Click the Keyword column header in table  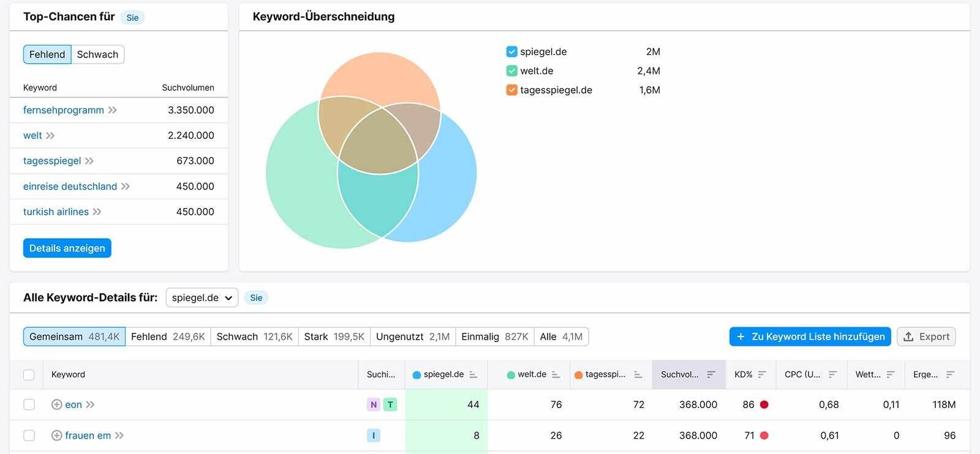(x=68, y=374)
